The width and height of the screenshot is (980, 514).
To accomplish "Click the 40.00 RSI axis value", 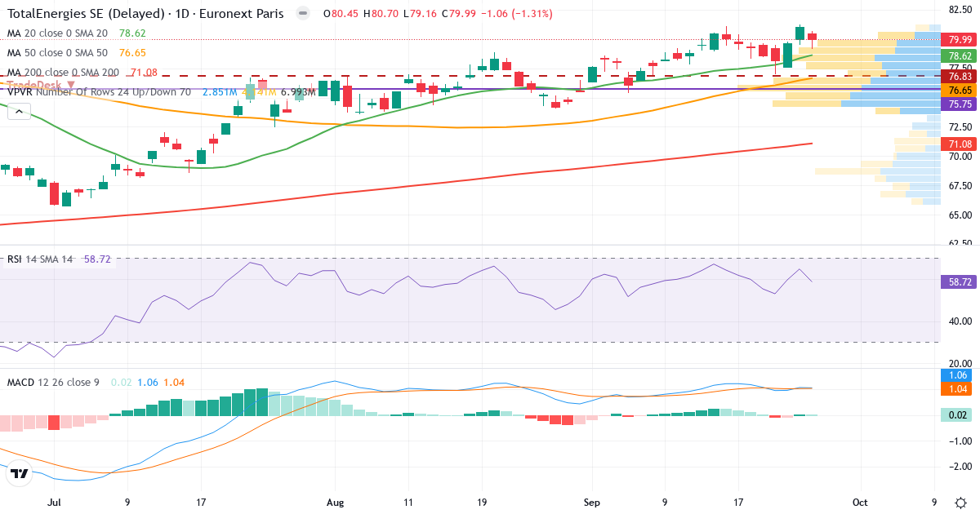I will pos(960,321).
